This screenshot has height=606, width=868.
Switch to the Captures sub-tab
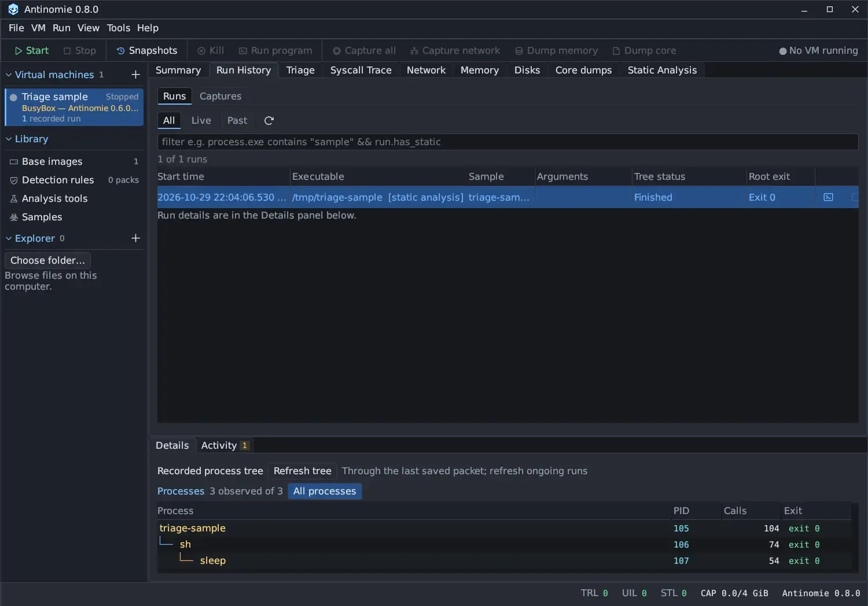point(220,96)
